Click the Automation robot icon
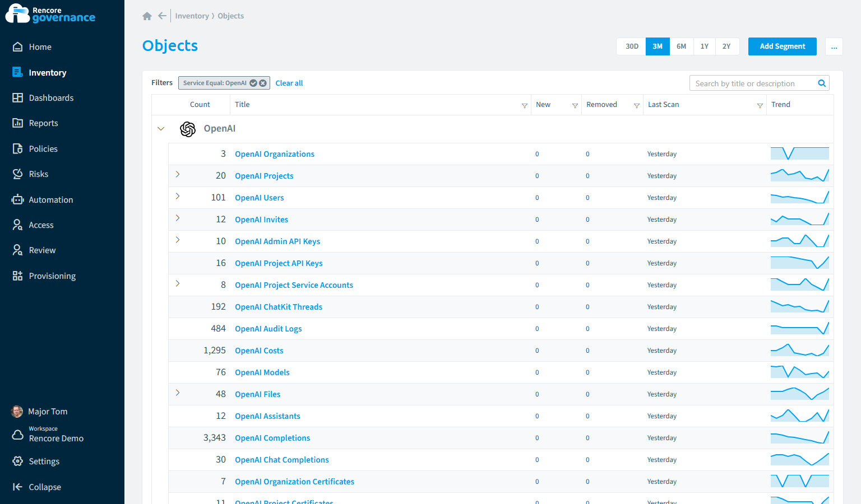The image size is (861, 504). (x=18, y=200)
